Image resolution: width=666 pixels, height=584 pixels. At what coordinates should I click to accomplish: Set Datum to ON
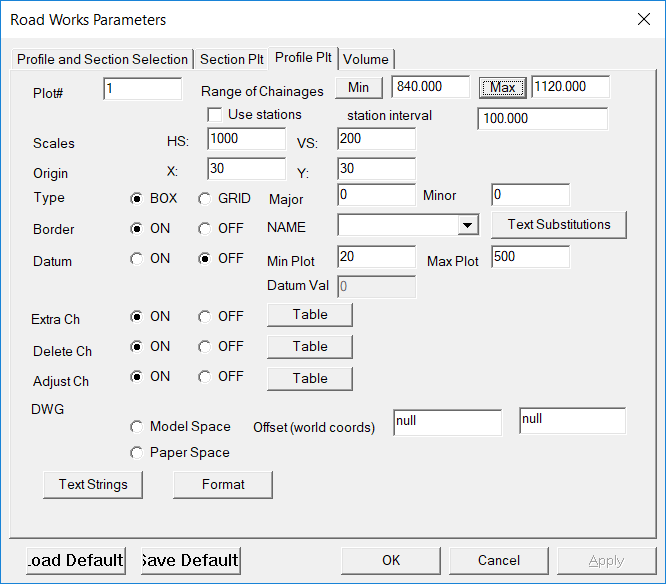coord(137,258)
